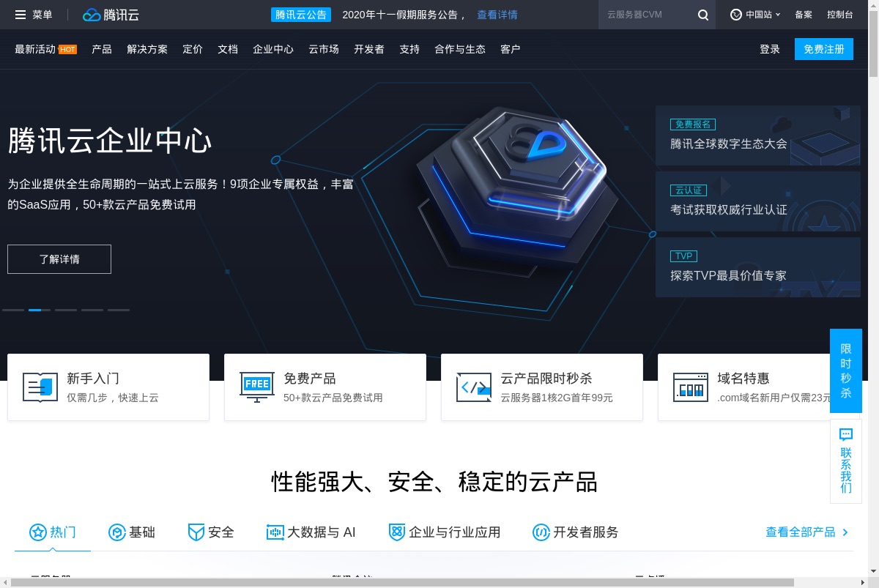Click the 开发者服务 code icon
Screen dimensions: 879x588
pyautogui.click(x=541, y=532)
